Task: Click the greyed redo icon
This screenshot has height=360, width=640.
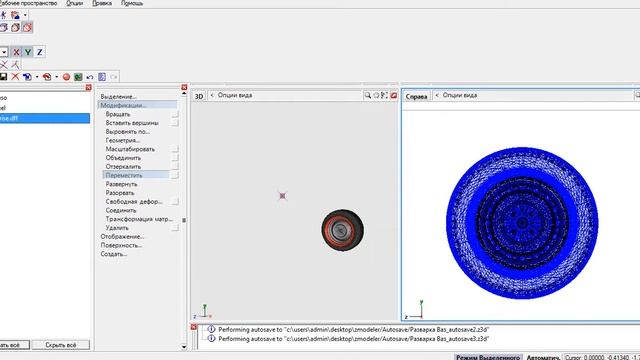Action: pos(113,77)
